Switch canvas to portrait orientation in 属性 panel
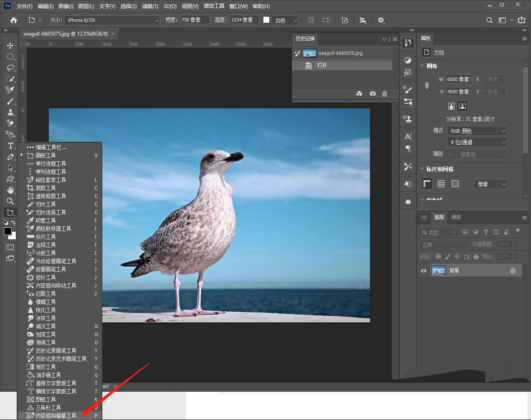 point(451,106)
